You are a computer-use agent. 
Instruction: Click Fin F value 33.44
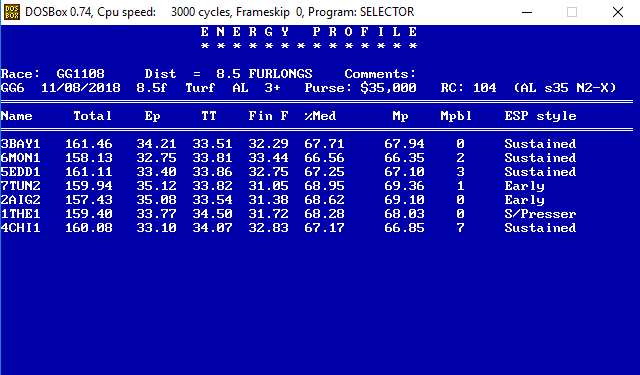(269, 158)
